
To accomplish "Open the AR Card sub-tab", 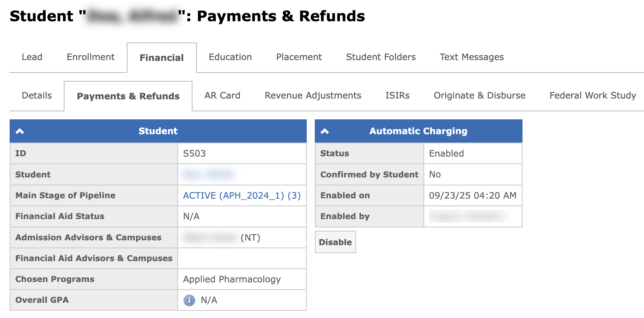I will [222, 95].
